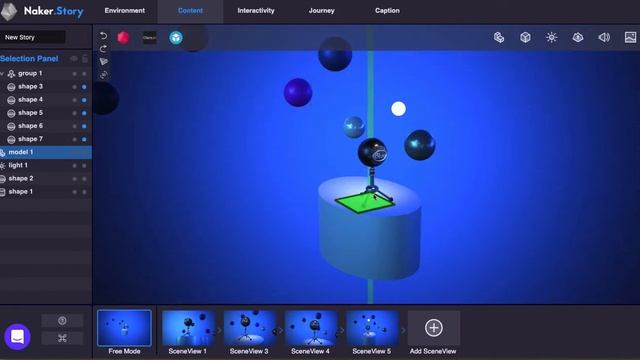The width and height of the screenshot is (640, 360).
Task: Select shape 4 in the list
Action: (x=46, y=100)
